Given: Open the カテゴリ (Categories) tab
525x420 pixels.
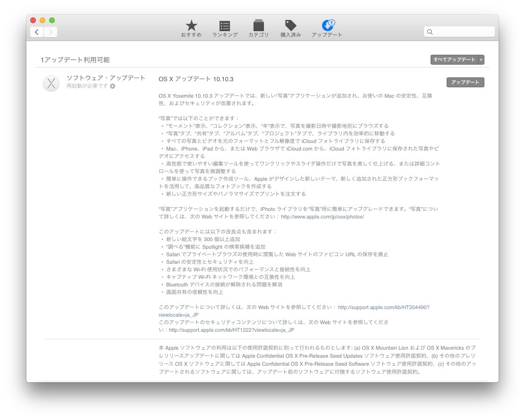Looking at the screenshot, I should coord(258,28).
